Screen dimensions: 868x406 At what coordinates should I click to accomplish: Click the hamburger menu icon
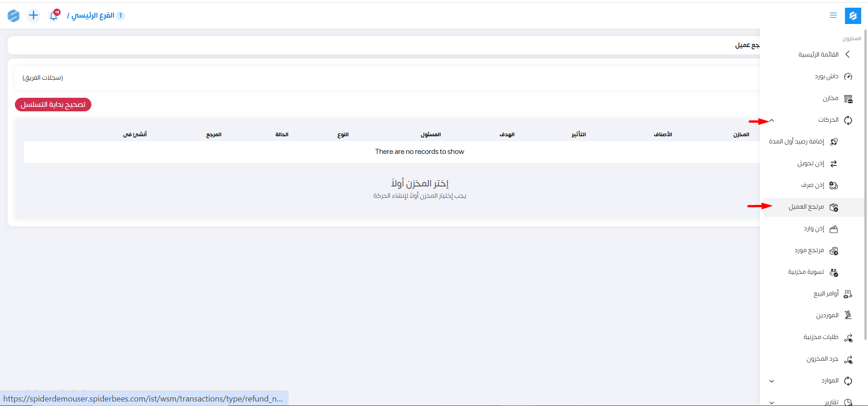point(833,15)
